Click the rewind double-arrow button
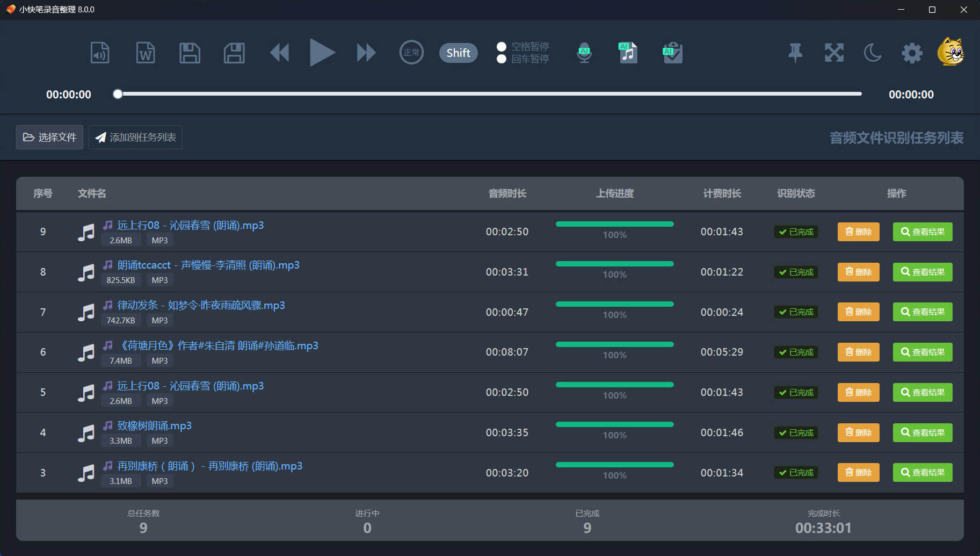The width and height of the screenshot is (980, 556). (x=279, y=53)
